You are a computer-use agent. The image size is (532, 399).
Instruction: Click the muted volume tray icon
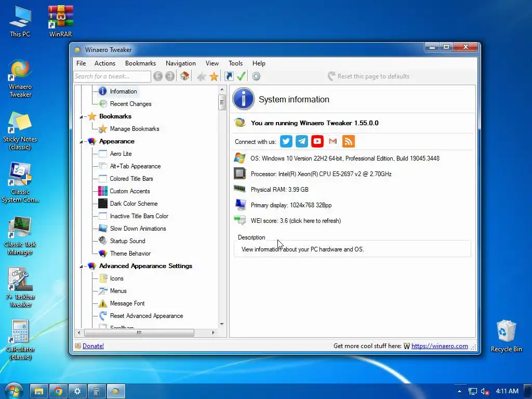[485, 391]
